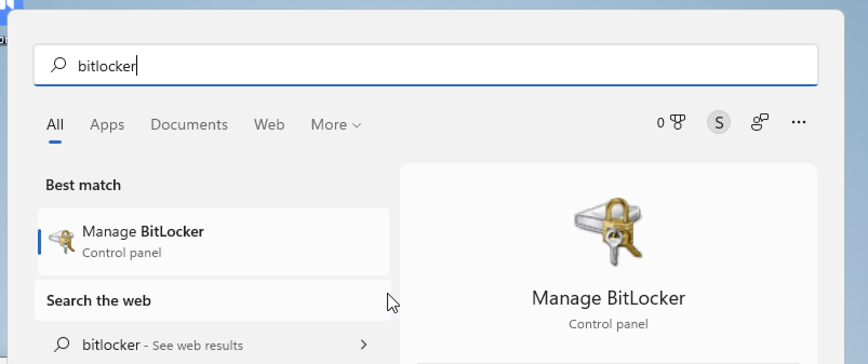Open the Documents filter tab
The height and width of the screenshot is (364, 868).
189,125
